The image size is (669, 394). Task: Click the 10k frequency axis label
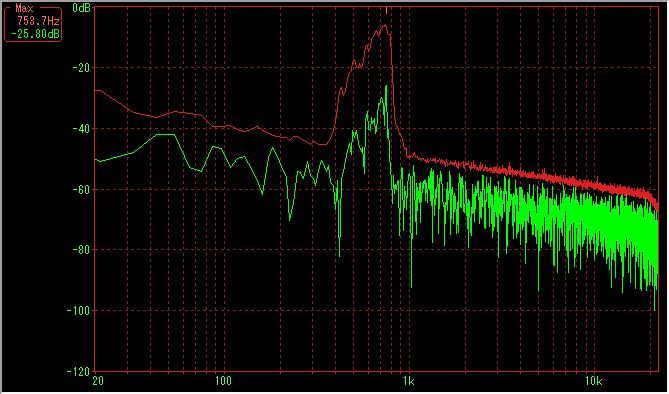coord(593,381)
